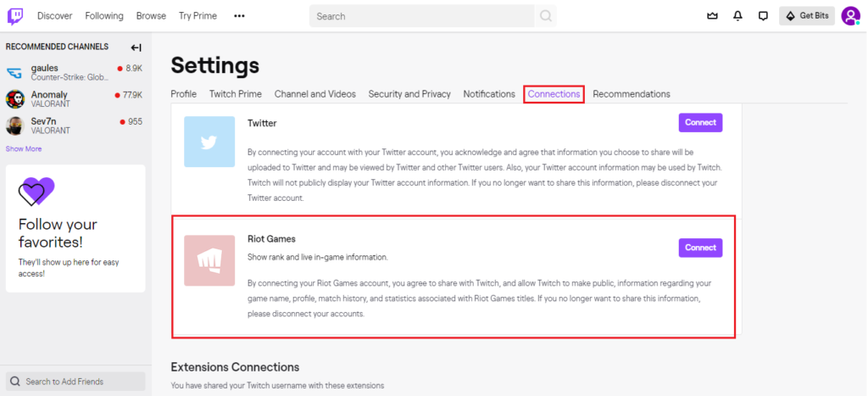Focus the top Search input field
The width and height of the screenshot is (868, 396).
[422, 16]
